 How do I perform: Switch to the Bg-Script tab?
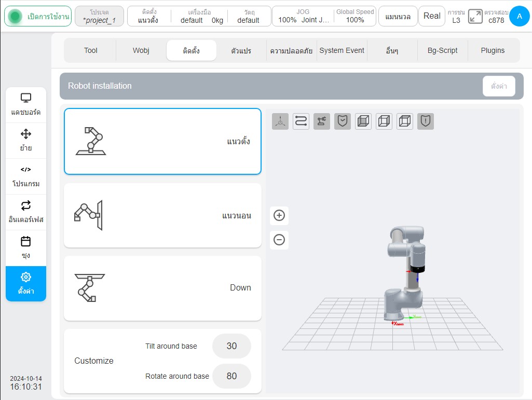coord(442,50)
